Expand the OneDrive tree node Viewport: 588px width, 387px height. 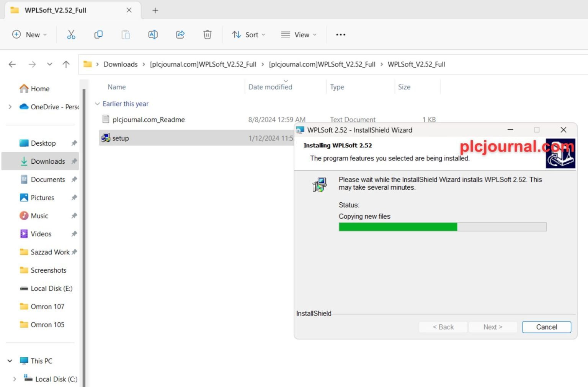[x=10, y=107]
